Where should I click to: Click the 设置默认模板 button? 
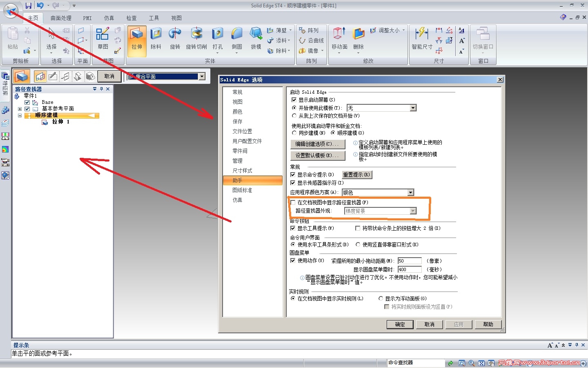tap(318, 155)
